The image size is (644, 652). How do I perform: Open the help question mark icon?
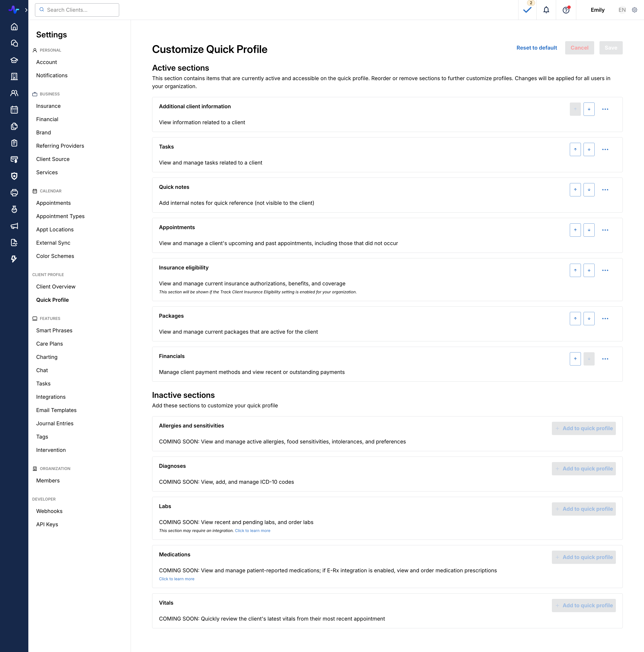tap(566, 10)
